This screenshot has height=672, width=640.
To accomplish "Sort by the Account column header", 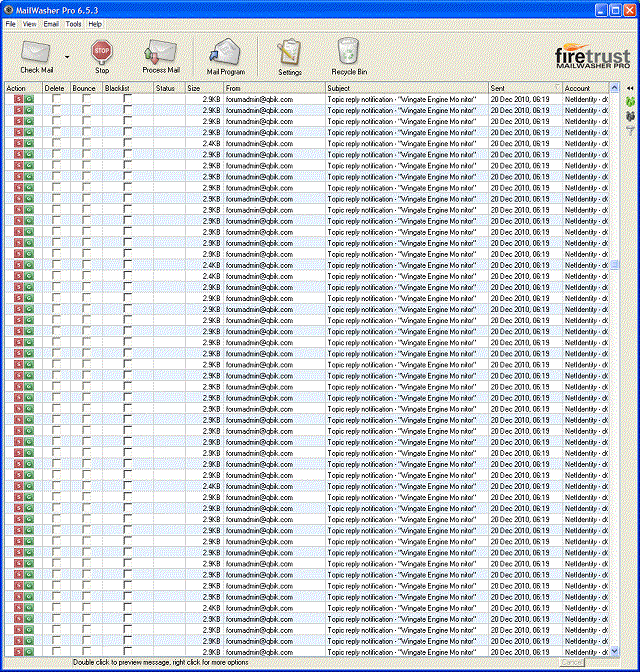I will (x=586, y=88).
